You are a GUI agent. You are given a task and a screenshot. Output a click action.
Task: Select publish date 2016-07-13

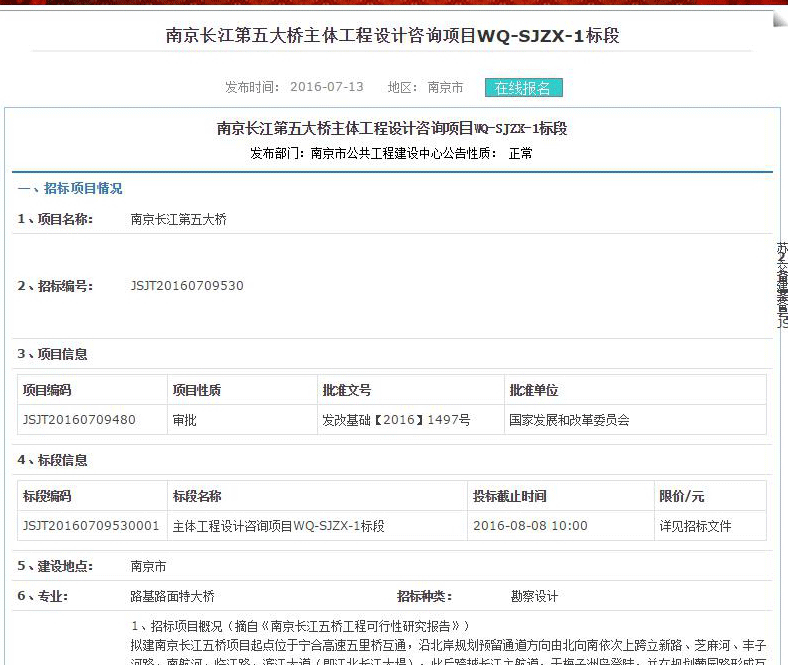327,87
